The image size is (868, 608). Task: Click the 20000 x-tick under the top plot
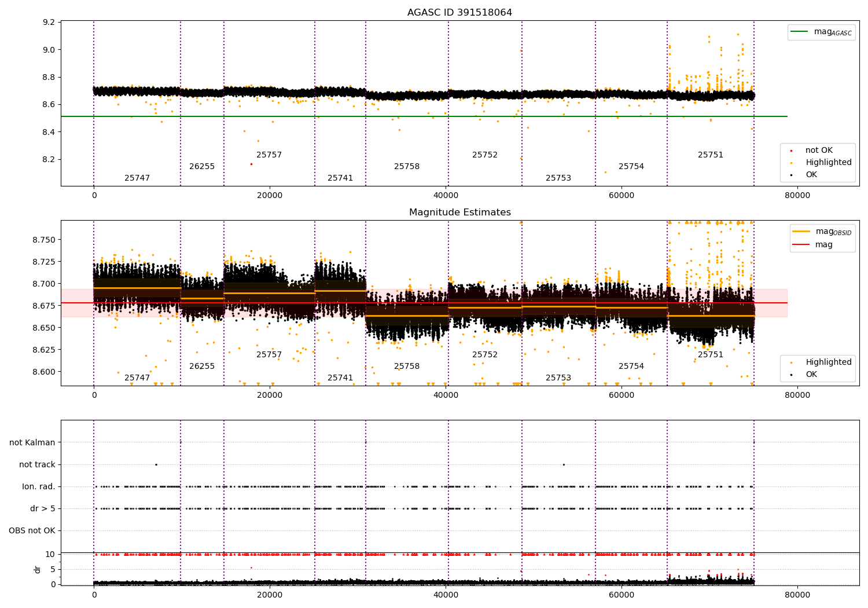(270, 195)
